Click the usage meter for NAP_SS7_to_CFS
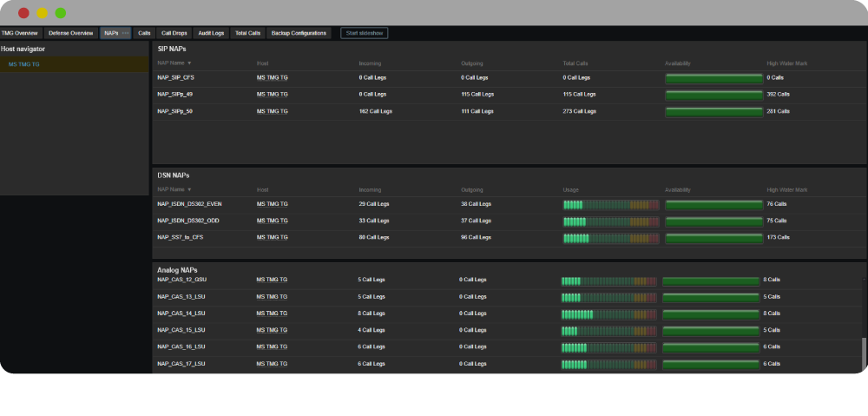The height and width of the screenshot is (416, 868). click(610, 237)
